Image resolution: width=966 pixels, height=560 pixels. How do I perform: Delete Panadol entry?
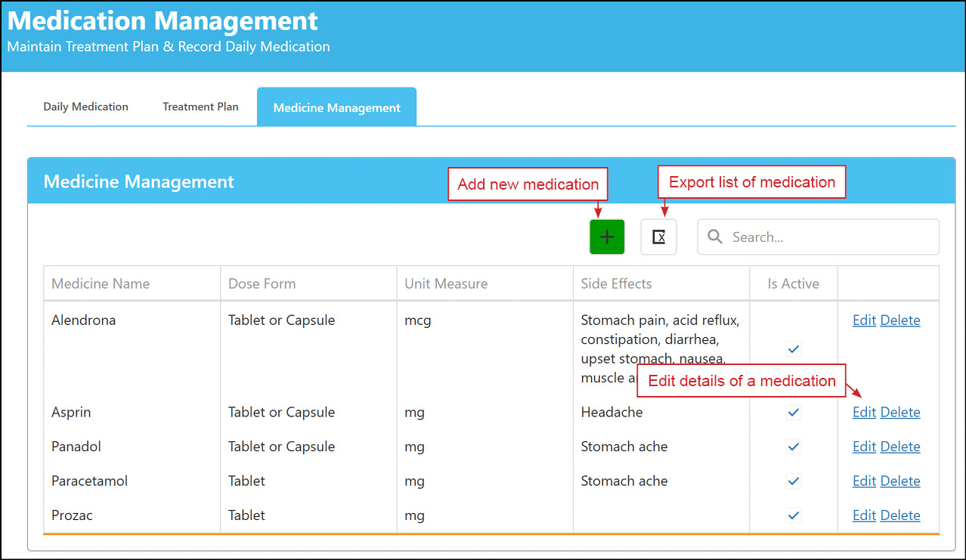pos(900,447)
